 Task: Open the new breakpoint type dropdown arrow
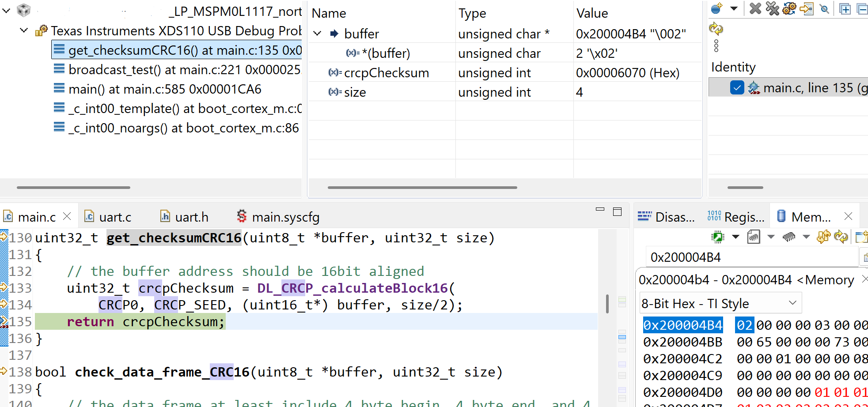tap(734, 8)
